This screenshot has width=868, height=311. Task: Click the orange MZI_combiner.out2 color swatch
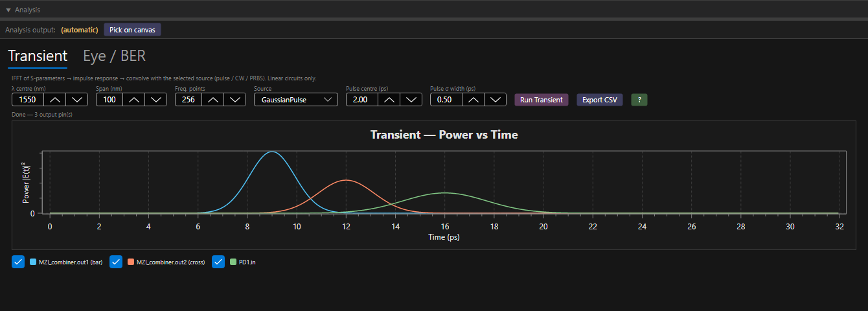[x=131, y=262]
